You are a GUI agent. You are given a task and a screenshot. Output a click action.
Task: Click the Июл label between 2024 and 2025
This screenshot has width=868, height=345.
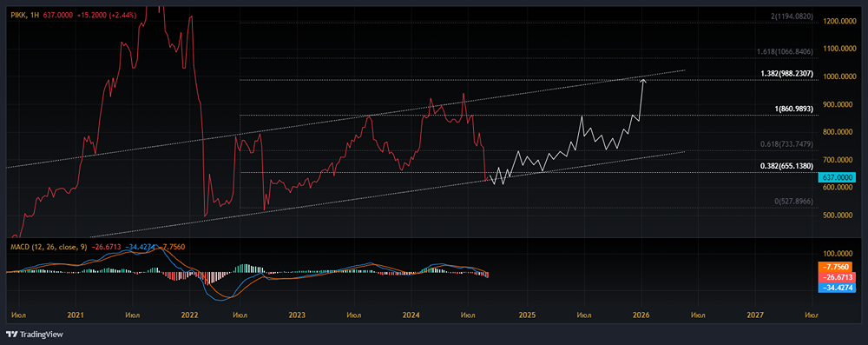(469, 315)
